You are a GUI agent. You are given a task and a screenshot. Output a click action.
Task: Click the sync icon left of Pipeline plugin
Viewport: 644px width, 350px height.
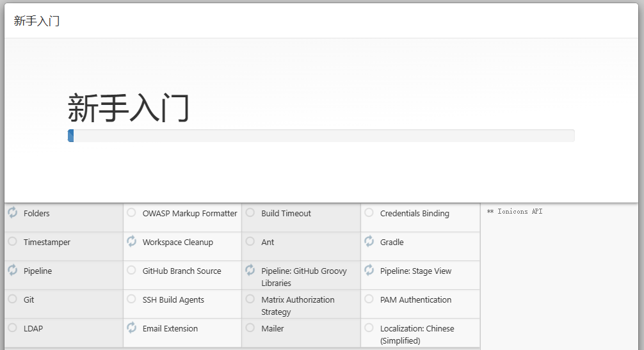(x=13, y=269)
